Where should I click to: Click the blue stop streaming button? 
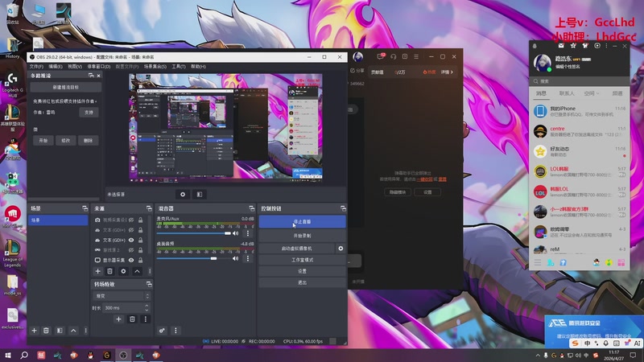point(303,222)
